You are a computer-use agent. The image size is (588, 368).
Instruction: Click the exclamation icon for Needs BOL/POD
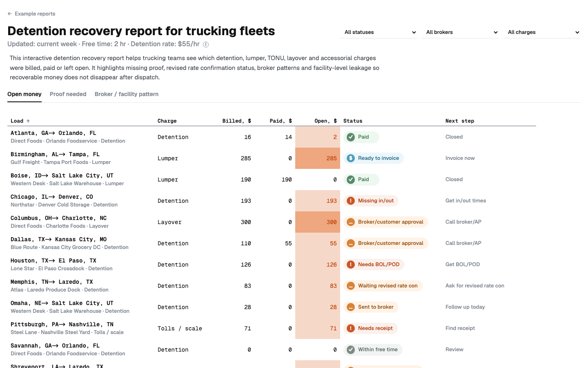351,265
